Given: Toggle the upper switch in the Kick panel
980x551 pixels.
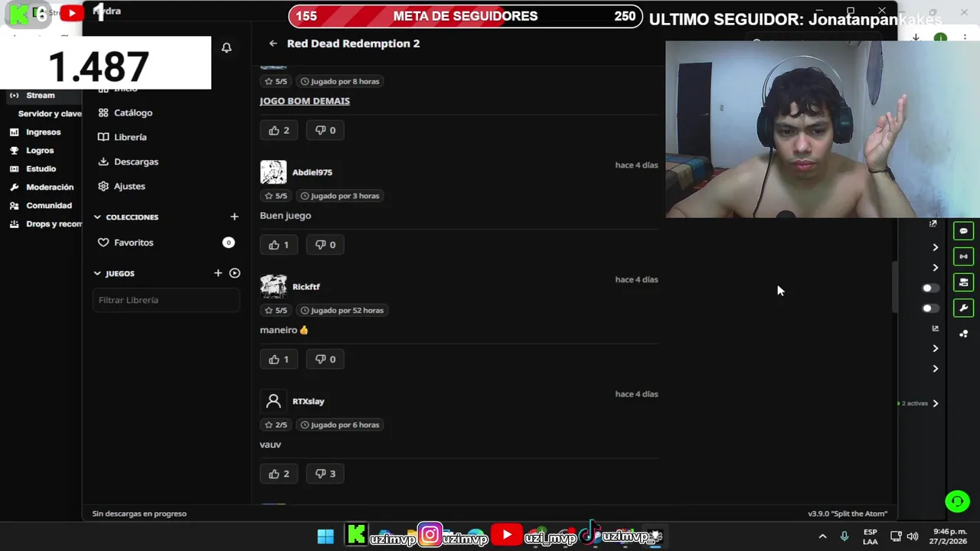Looking at the screenshot, I should point(930,289).
